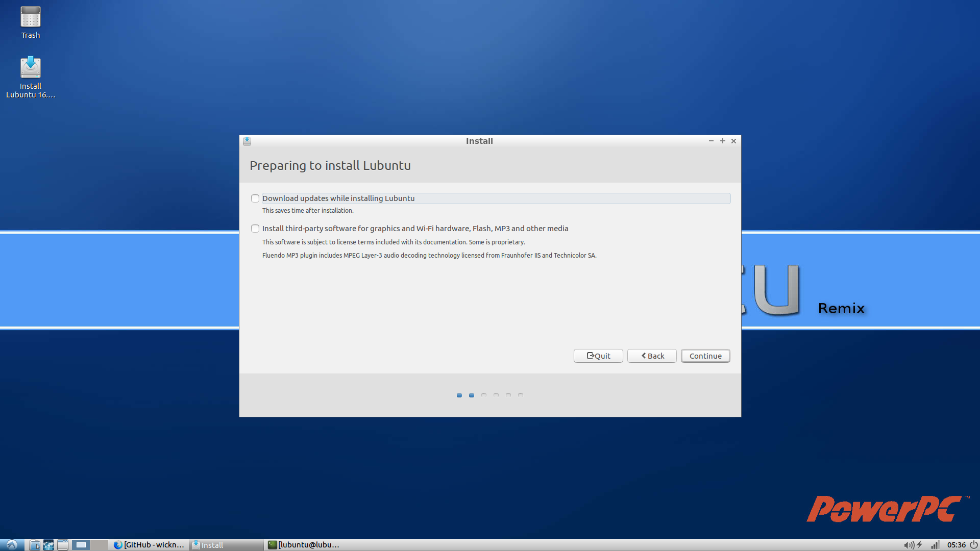The width and height of the screenshot is (980, 551).
Task: Open the Trash desktop icon
Action: point(31,22)
